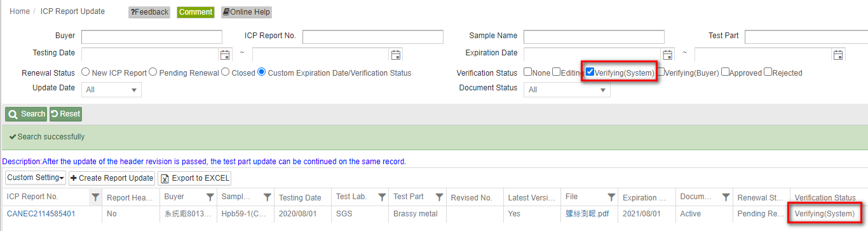
Task: Expand the Custom Setting dropdown
Action: click(36, 178)
